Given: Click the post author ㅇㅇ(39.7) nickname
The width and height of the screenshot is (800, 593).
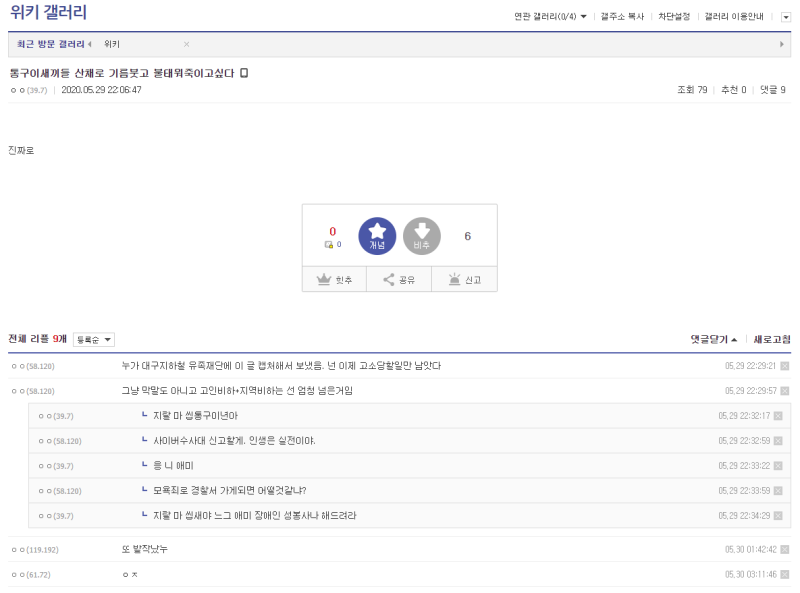Looking at the screenshot, I should [x=29, y=90].
